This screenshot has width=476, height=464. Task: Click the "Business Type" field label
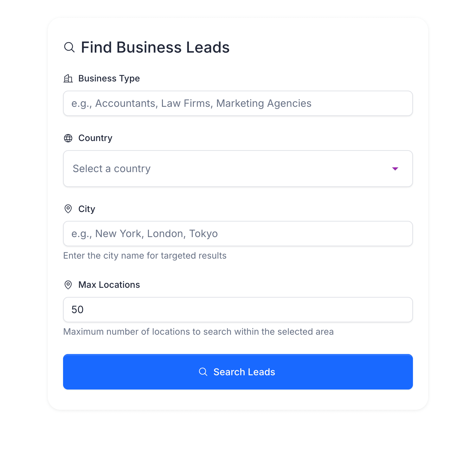[x=109, y=78]
